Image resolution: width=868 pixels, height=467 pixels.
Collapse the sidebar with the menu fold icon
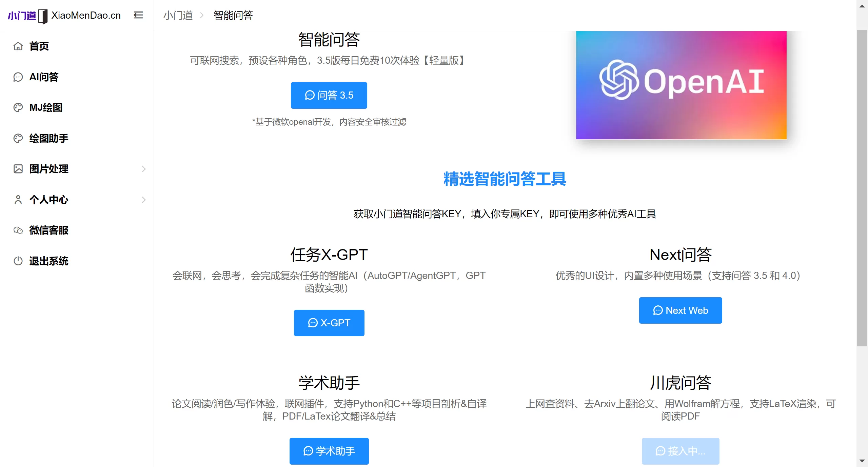coord(138,15)
